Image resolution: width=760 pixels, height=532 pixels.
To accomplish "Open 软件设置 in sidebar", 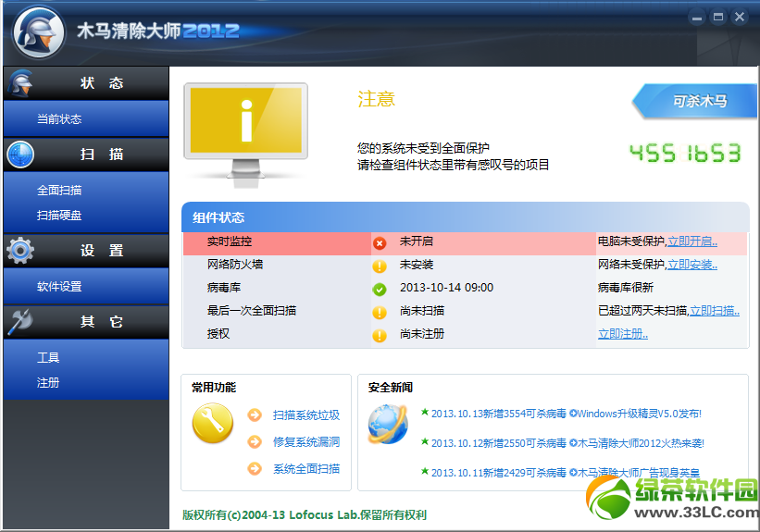I will (59, 286).
